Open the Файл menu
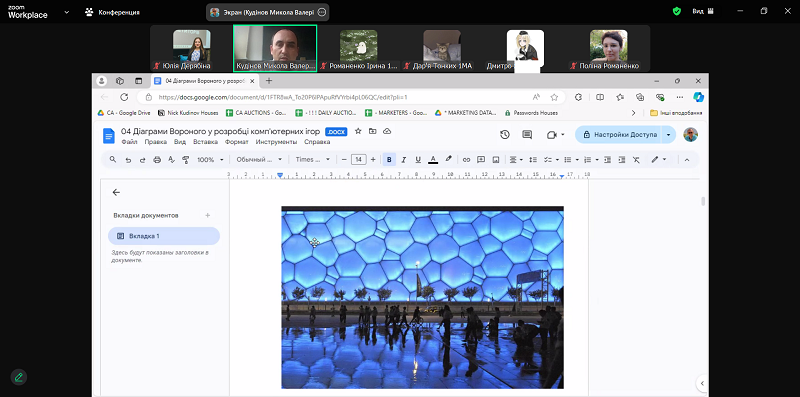 [129, 142]
